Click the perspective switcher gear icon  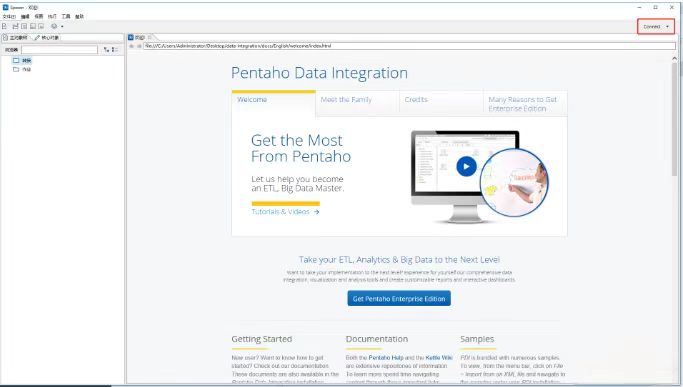tap(54, 26)
